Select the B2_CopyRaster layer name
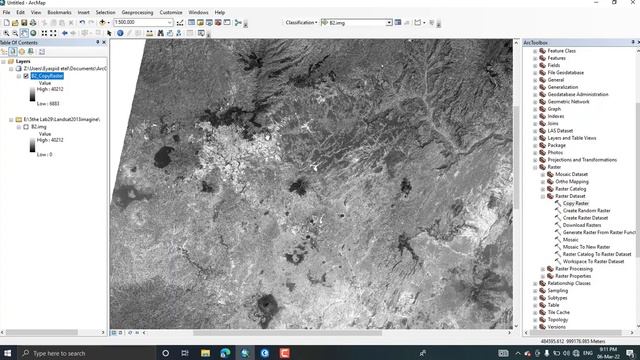 tap(47, 76)
